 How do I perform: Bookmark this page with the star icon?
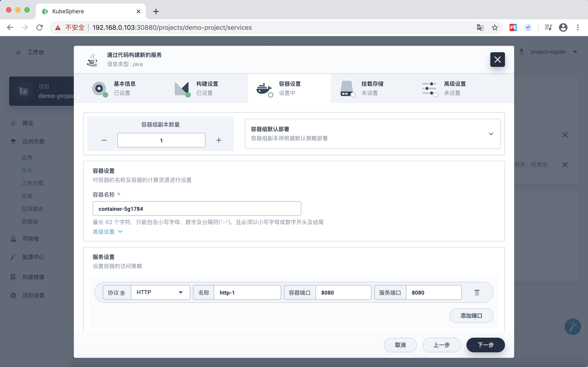[495, 27]
